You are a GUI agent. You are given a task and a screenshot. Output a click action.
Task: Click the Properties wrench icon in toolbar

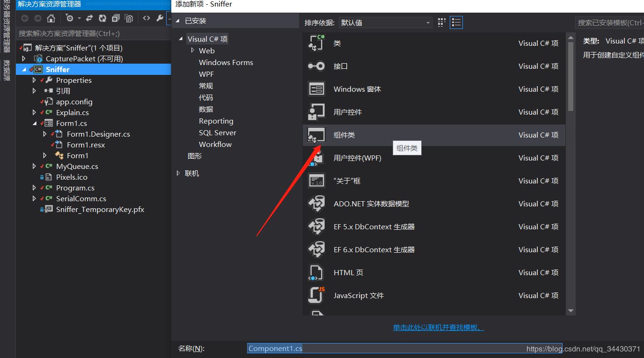(160, 18)
